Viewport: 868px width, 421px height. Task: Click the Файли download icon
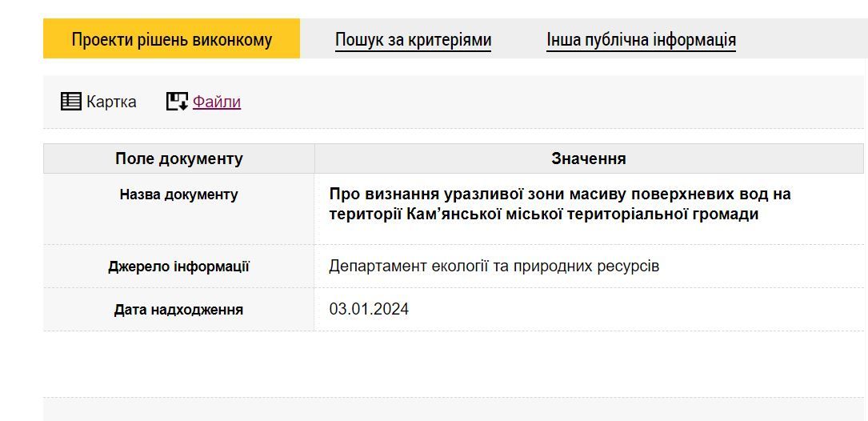(177, 102)
